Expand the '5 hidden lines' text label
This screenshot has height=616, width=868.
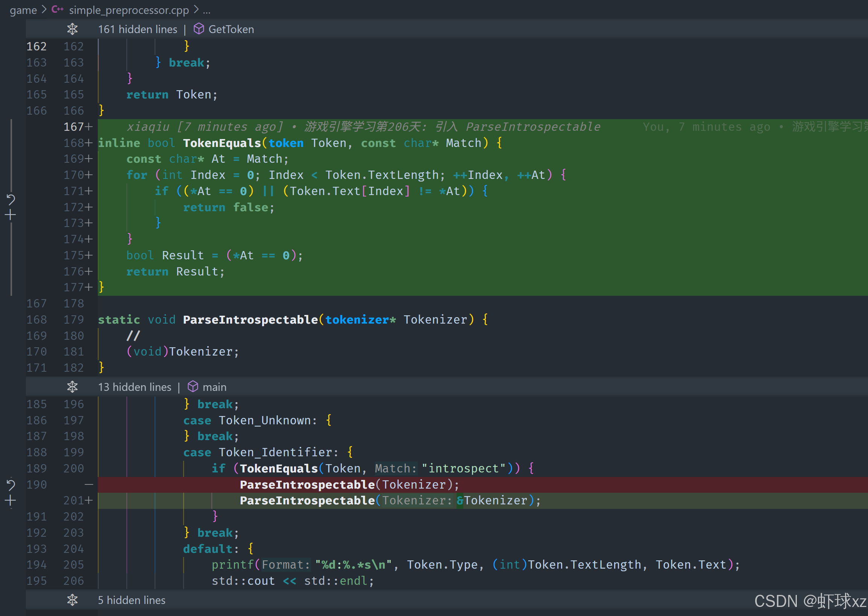pyautogui.click(x=131, y=600)
